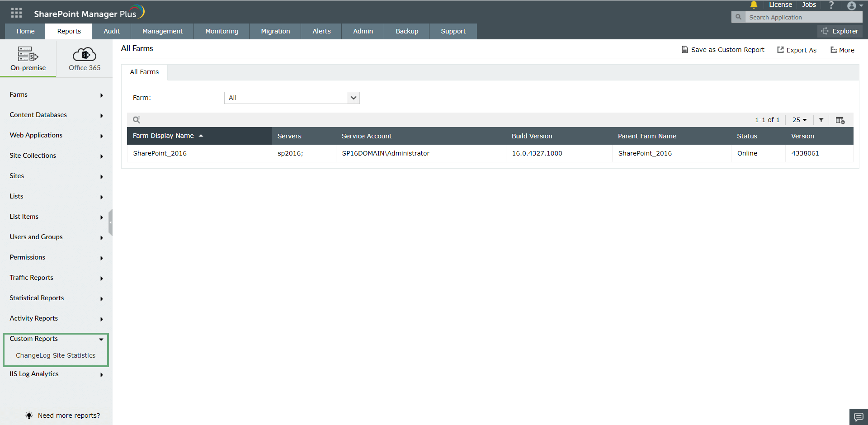Switch to the Reports tab
Screen dimensions: 868x425
tap(69, 31)
